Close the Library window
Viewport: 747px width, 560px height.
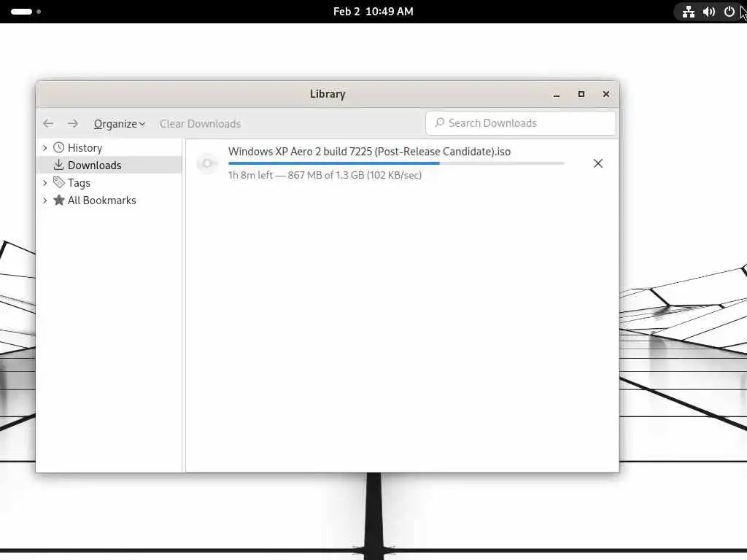(x=606, y=94)
